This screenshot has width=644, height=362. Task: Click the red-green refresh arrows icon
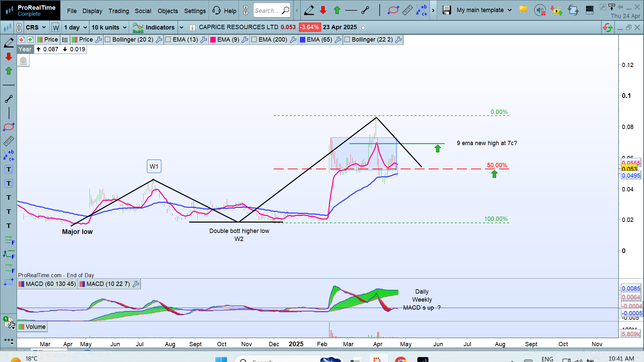(608, 27)
